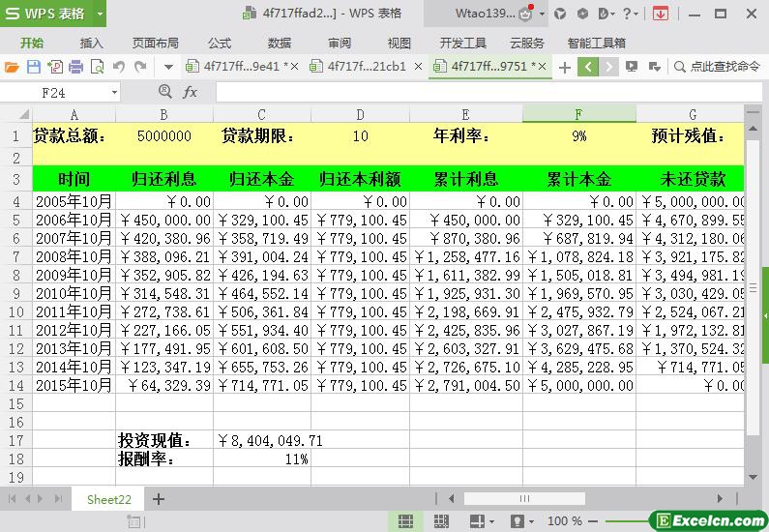This screenshot has height=532, width=769.
Task: Open file with the folder icon
Action: 12,66
